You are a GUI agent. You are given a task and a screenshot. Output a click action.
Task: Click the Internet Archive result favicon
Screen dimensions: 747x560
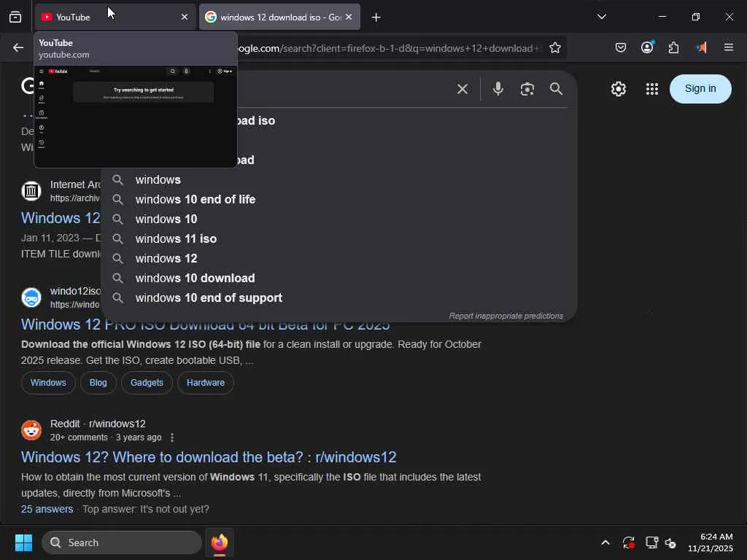click(31, 191)
